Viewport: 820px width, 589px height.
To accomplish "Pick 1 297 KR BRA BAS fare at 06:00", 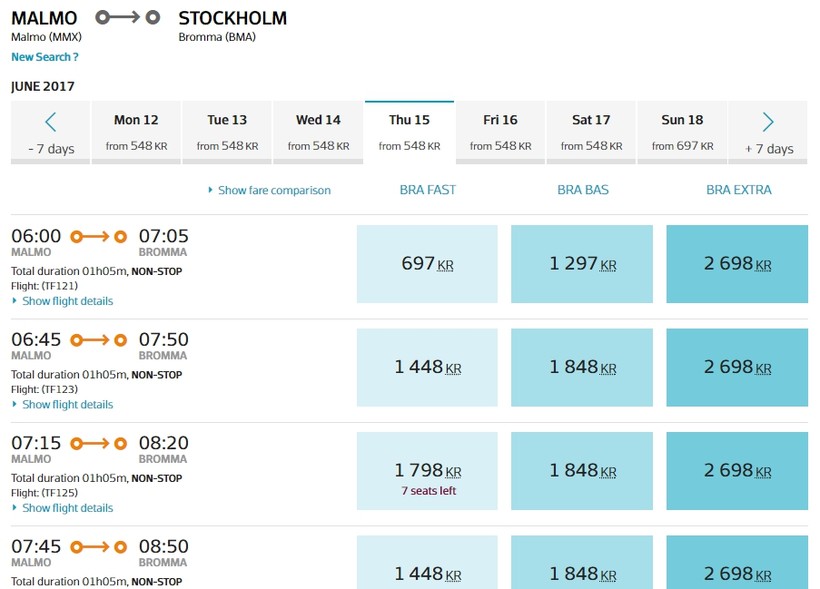I will (x=582, y=264).
